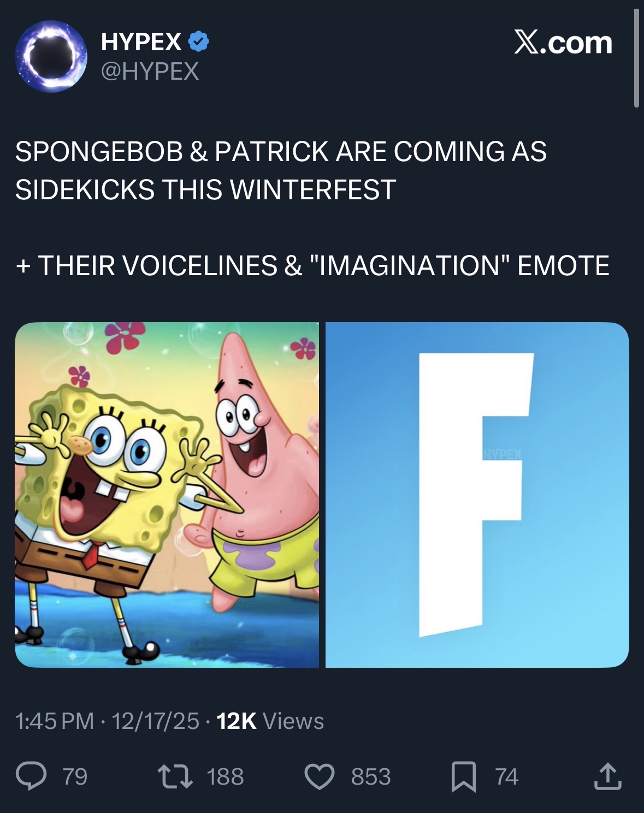Click the 74 bookmarks count
Viewport: 644px width, 813px height.
coord(506,776)
